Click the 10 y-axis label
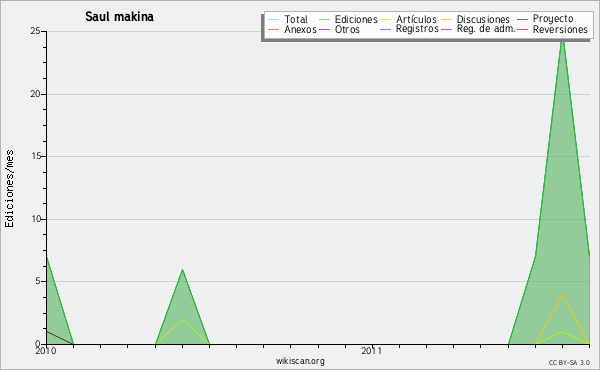The height and width of the screenshot is (370, 600). coord(36,219)
